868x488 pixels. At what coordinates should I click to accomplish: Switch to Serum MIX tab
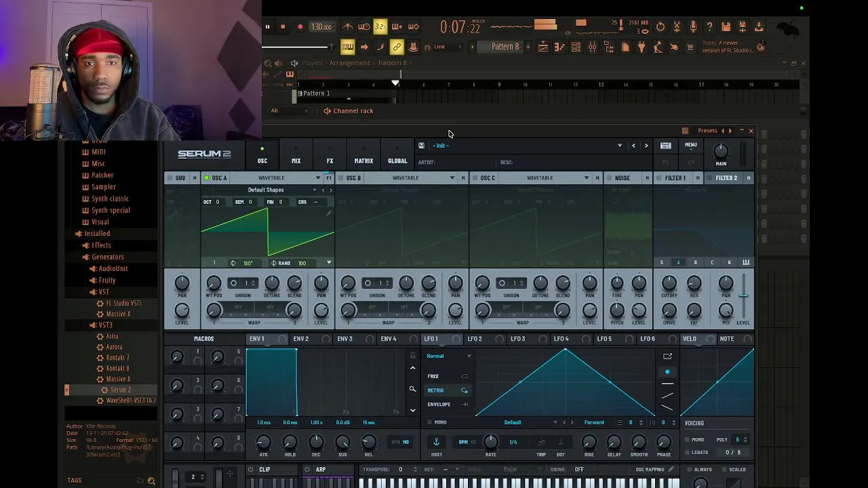[x=296, y=155]
